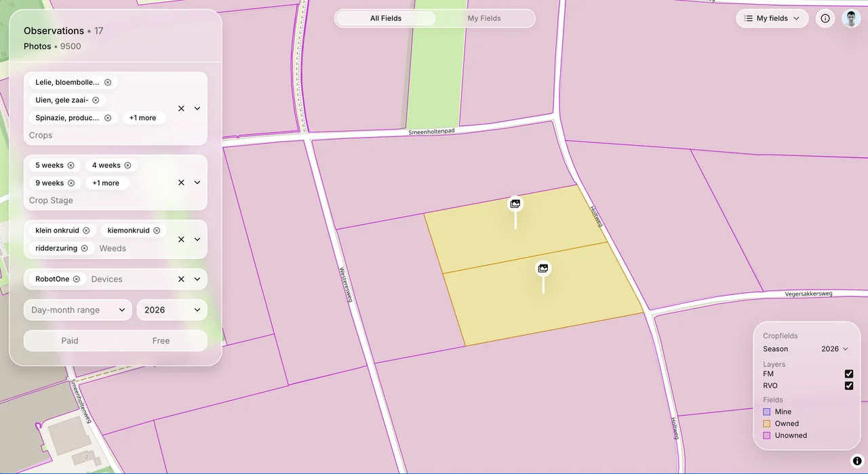Show the +1 more crop stages chip
The height and width of the screenshot is (474, 868).
(x=106, y=183)
